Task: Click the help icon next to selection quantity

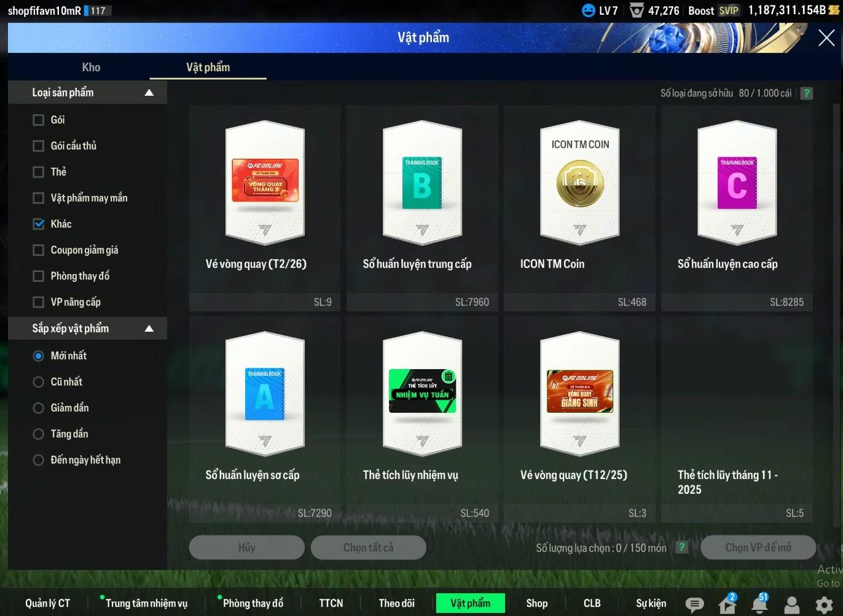Action: point(681,547)
